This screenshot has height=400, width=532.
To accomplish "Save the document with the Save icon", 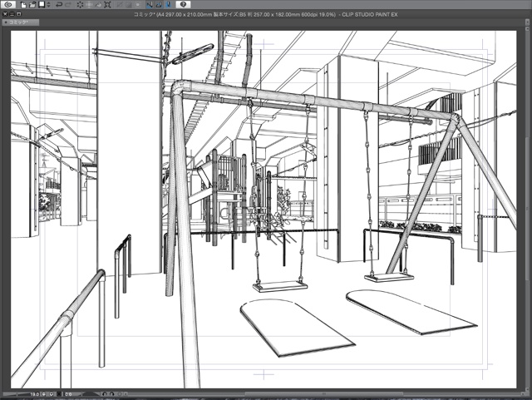I will pyautogui.click(x=42, y=4).
